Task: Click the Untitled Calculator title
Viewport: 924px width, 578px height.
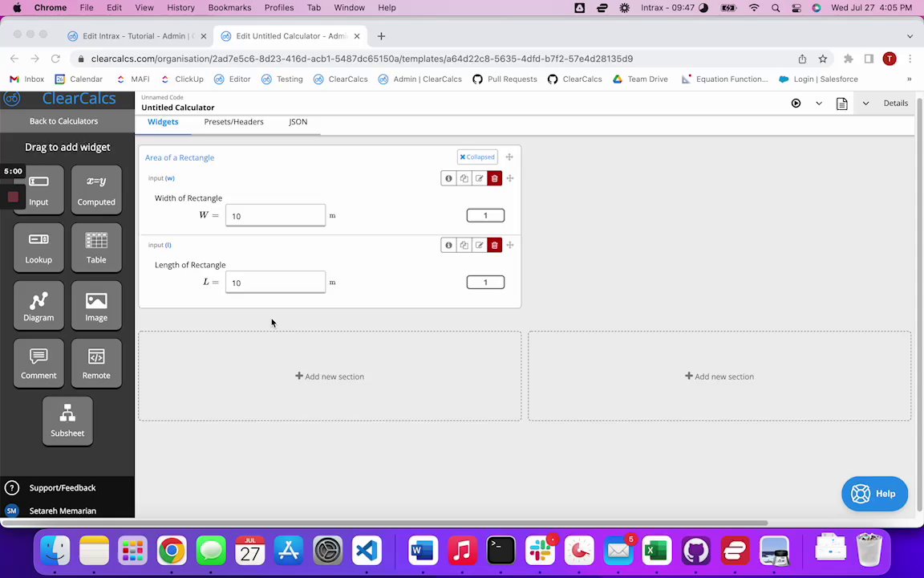Action: point(178,108)
